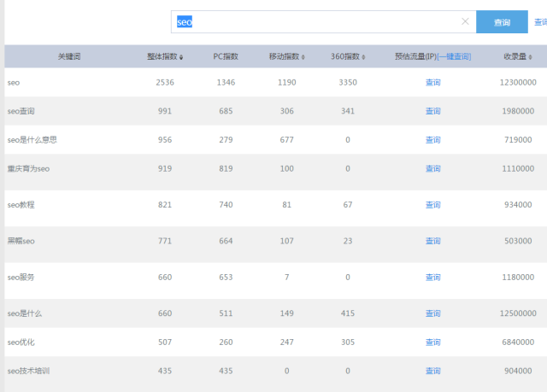Click overall index value 2536
Viewport: 547px width, 392px height.
(x=165, y=83)
